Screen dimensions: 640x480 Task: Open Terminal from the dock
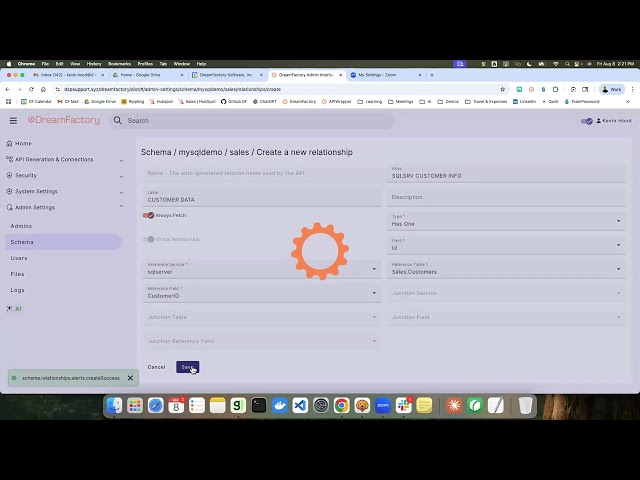(x=259, y=405)
